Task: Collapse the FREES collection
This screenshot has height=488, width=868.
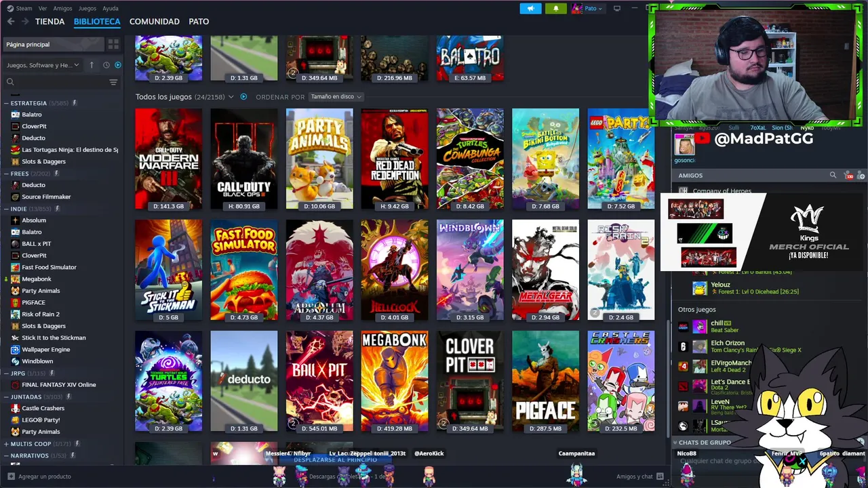Action: [x=6, y=174]
